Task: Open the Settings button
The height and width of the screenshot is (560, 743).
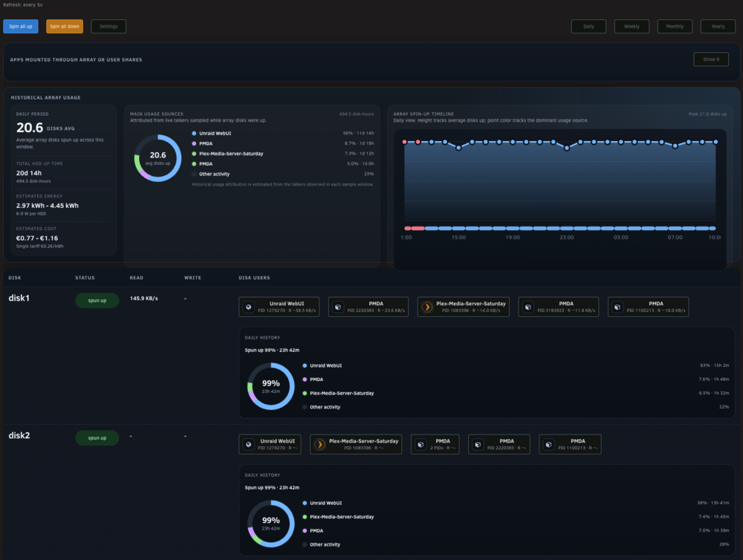Action: coord(108,27)
